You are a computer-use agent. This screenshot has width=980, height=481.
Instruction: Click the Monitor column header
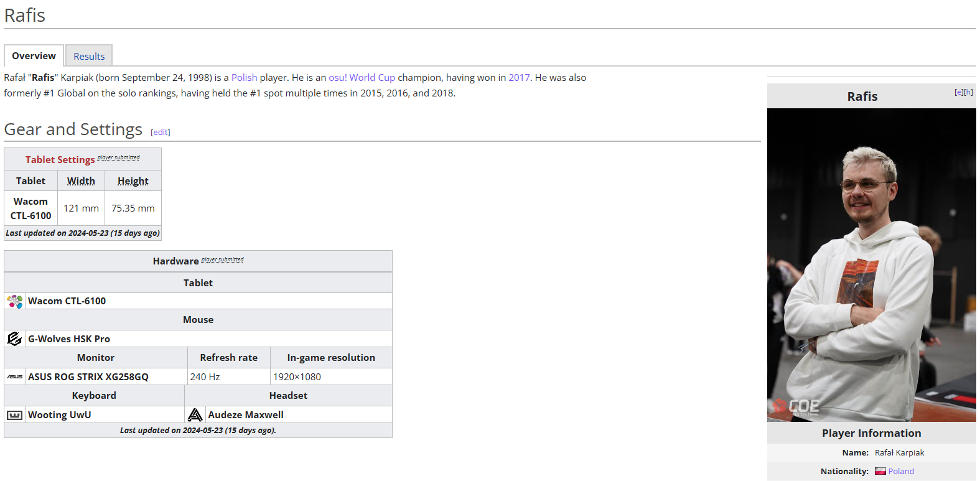click(x=96, y=358)
